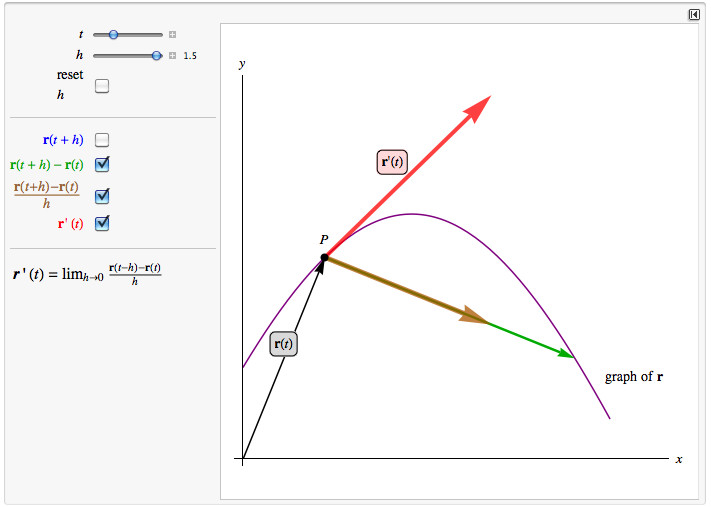Click the x axis label

[x=679, y=459]
